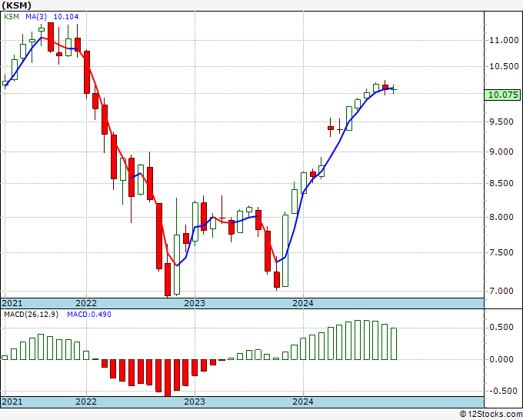Click the 10.500 price axis label
The image size is (523, 420).
click(504, 66)
